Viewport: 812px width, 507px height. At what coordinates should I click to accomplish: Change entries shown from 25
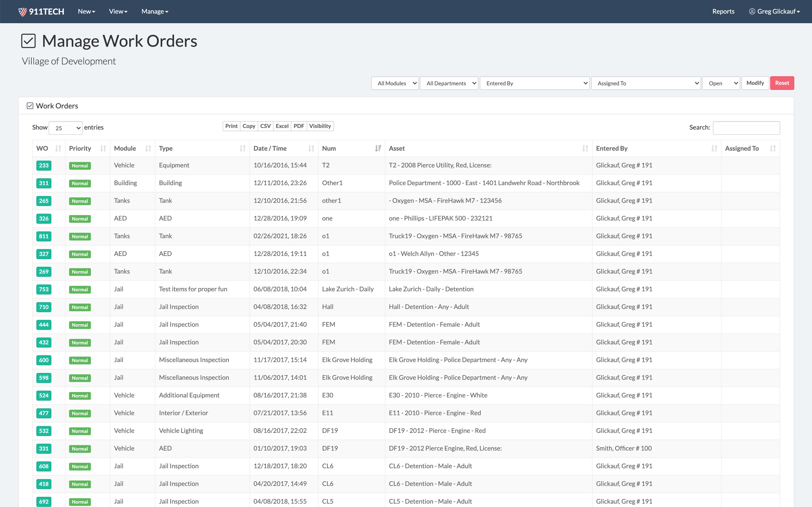[x=66, y=128]
